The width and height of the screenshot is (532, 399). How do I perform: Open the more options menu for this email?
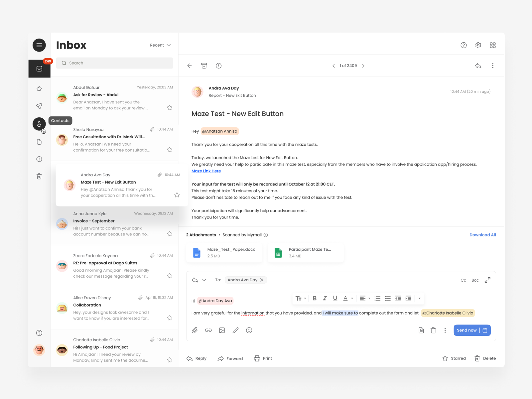click(x=493, y=66)
